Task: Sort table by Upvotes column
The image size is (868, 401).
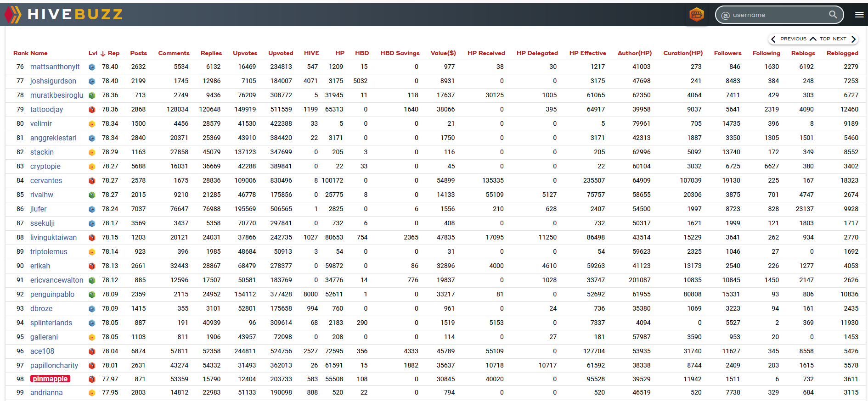Action: [245, 53]
